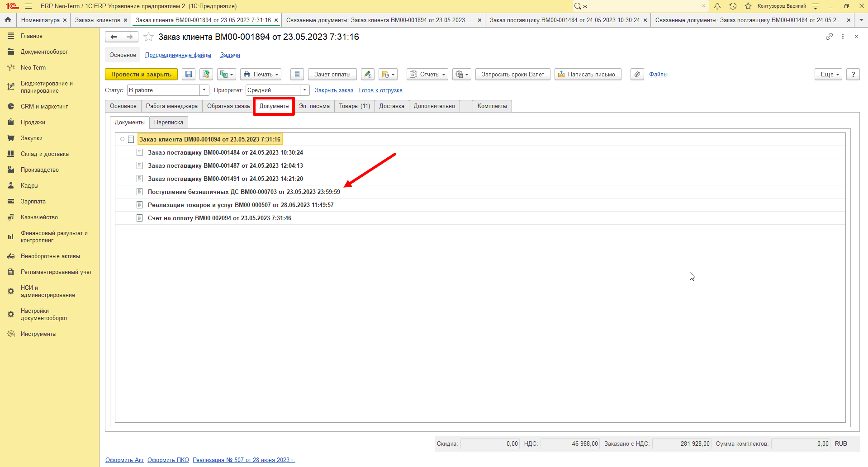Open favorites star in title bar

click(x=748, y=6)
